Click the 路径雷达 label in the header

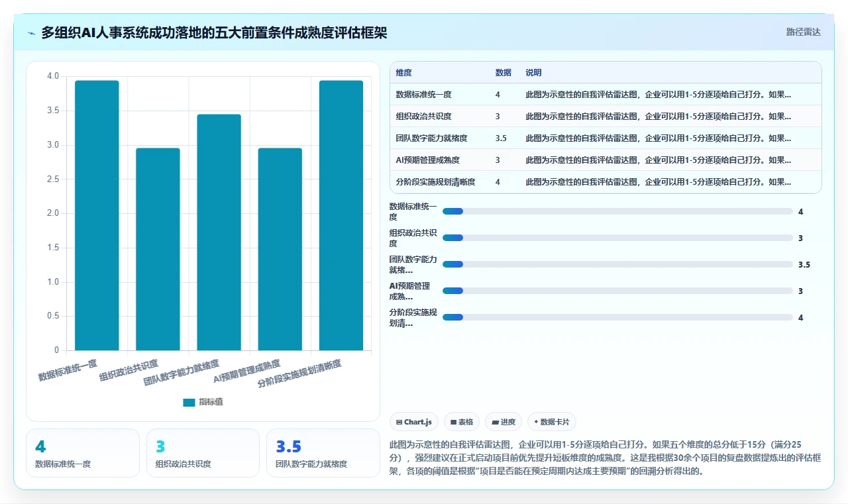803,32
